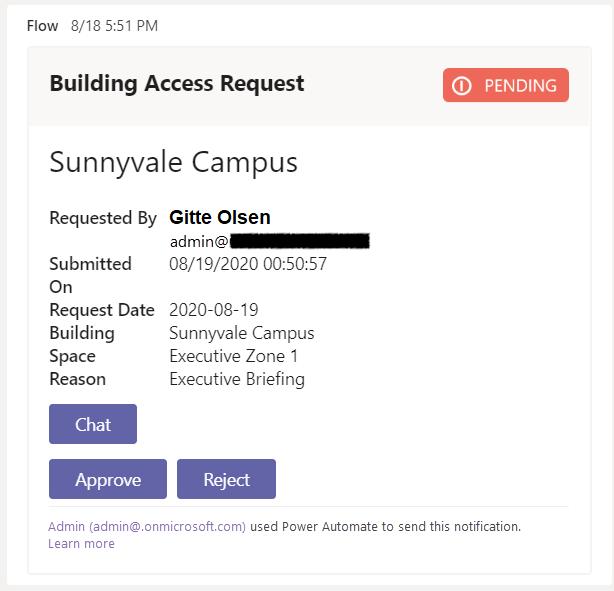Viewport: 614px width, 591px height.
Task: Click the 8/18 5:51 PM timestamp
Action: (114, 26)
